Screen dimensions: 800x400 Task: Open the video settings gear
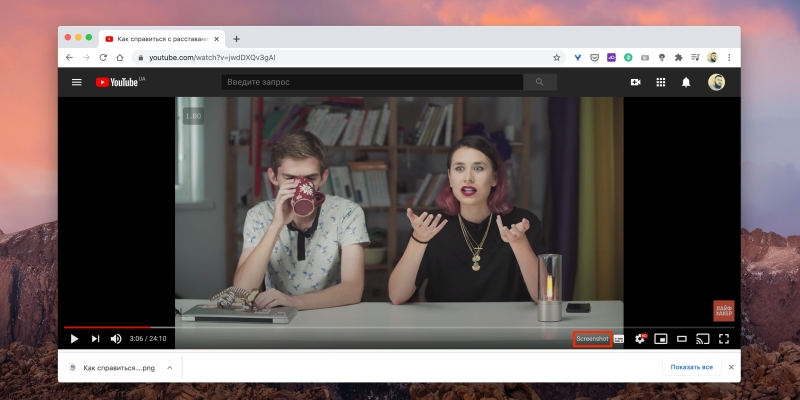click(x=640, y=339)
